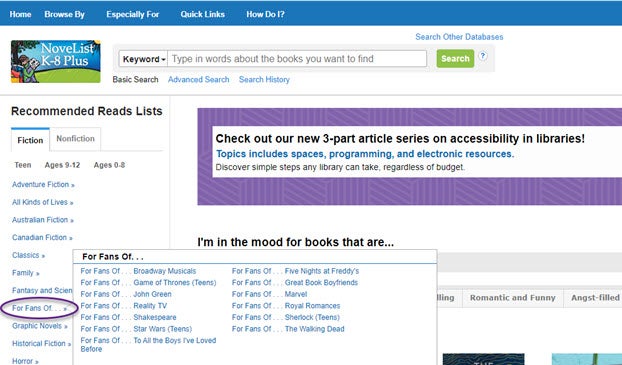Expand the Australian Fiction list
Screen dimensions: 622x365
point(43,220)
